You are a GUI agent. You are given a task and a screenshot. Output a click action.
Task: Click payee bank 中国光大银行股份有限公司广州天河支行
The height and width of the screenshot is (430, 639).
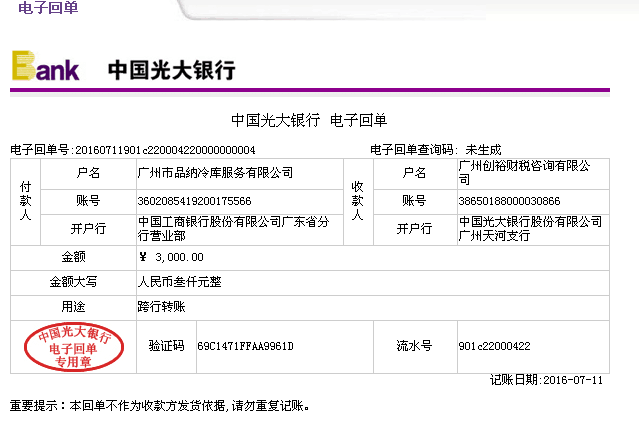(x=530, y=229)
